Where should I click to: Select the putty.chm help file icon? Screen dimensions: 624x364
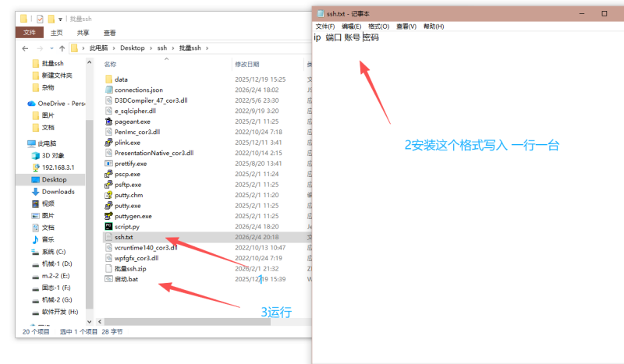click(x=108, y=195)
